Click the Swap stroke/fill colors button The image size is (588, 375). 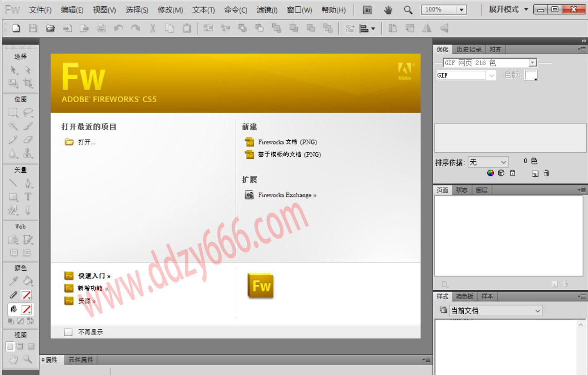click(x=30, y=321)
